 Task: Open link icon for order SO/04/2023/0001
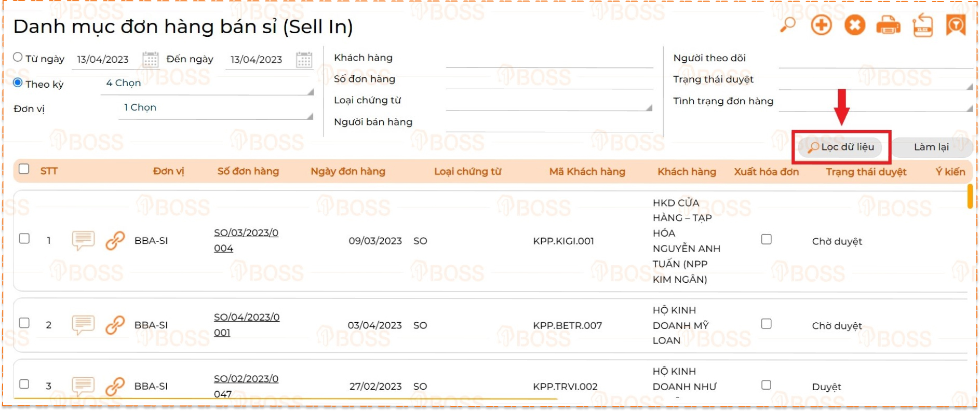(115, 325)
